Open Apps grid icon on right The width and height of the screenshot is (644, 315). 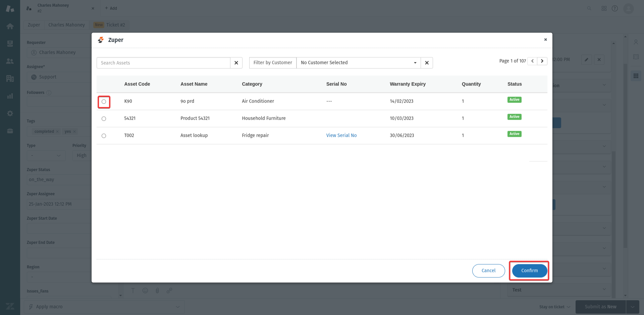[x=636, y=76]
